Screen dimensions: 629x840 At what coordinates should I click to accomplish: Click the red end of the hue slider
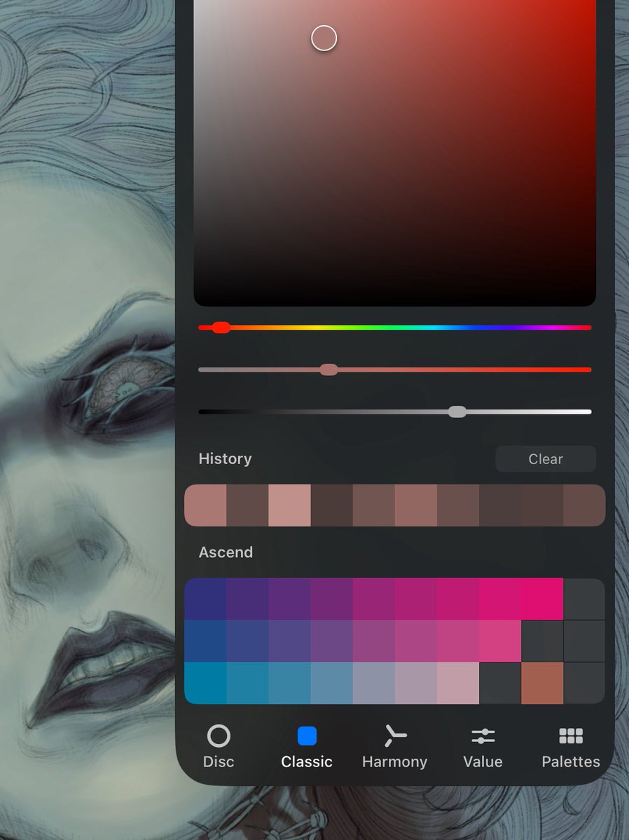(x=221, y=327)
